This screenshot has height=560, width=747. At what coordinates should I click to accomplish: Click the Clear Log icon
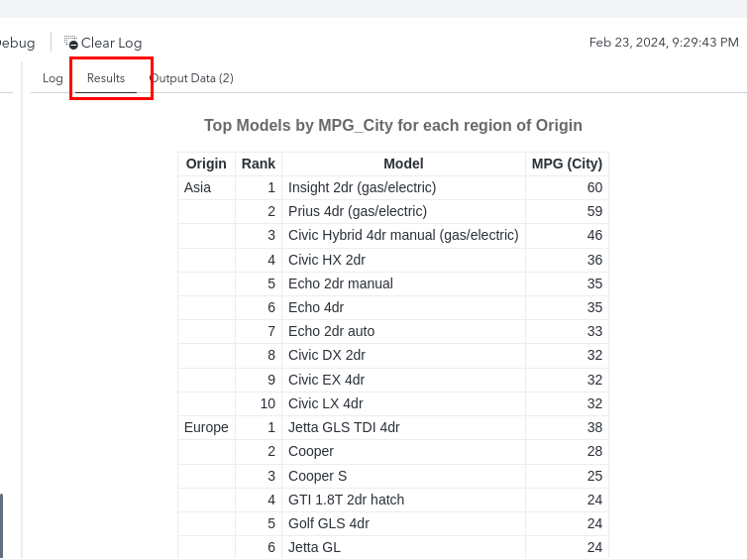pyautogui.click(x=71, y=43)
